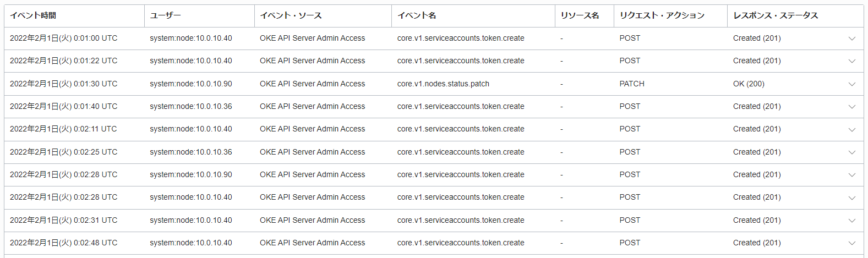Click the イベント時間 column header
The width and height of the screenshot is (868, 258).
click(33, 15)
